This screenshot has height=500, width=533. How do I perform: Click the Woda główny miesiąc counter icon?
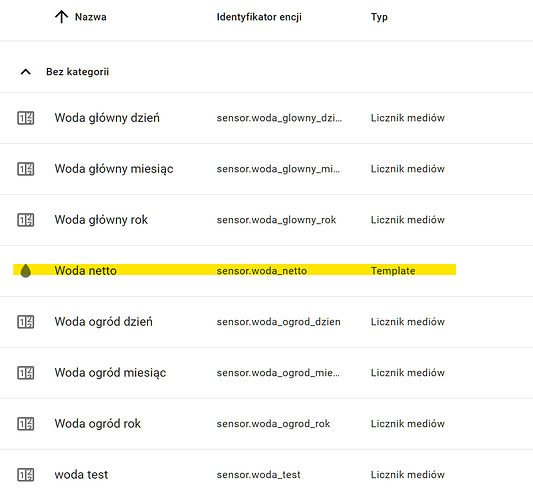coord(25,169)
